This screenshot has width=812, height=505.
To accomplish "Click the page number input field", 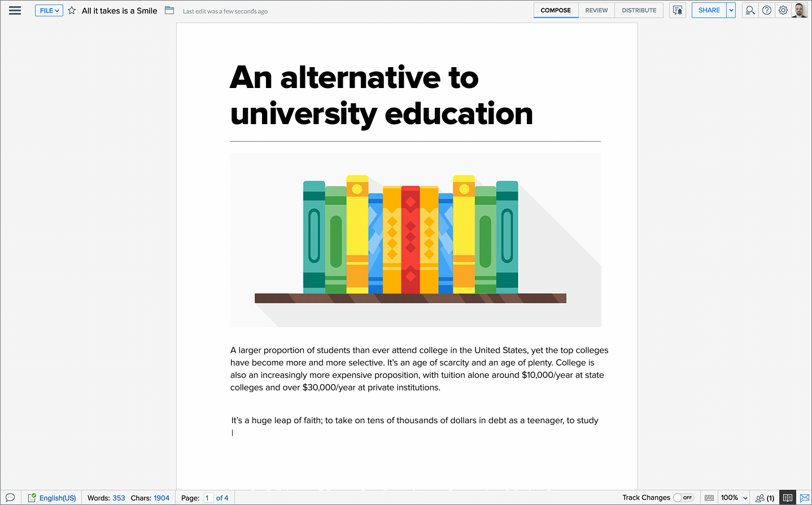I will (x=208, y=498).
